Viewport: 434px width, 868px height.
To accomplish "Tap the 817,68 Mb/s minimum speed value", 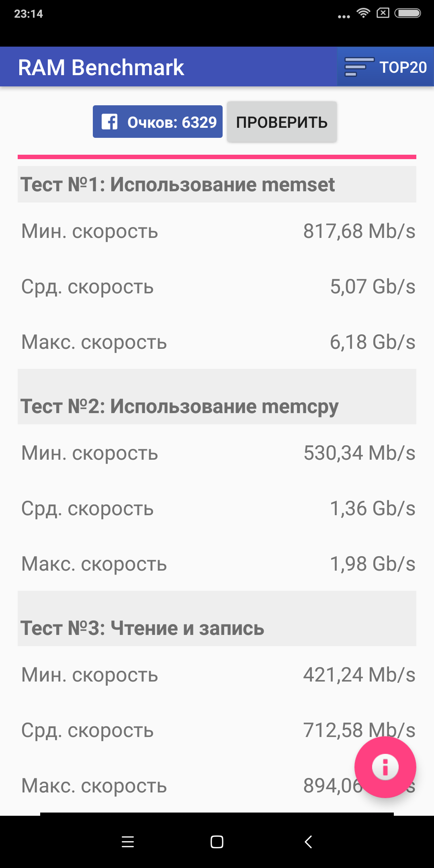I will pyautogui.click(x=359, y=231).
